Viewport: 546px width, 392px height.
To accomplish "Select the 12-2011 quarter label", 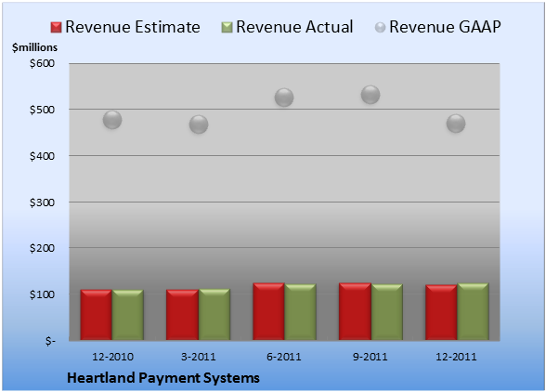I will pyautogui.click(x=456, y=357).
